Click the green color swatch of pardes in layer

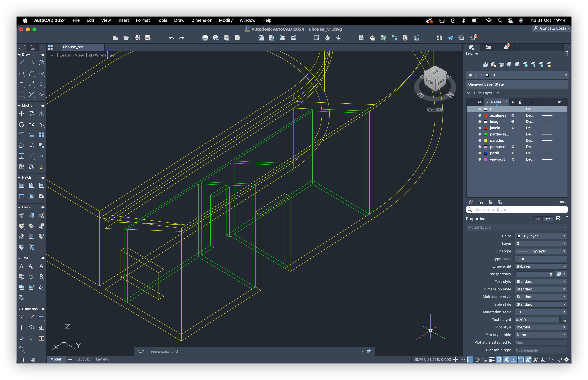[486, 134]
